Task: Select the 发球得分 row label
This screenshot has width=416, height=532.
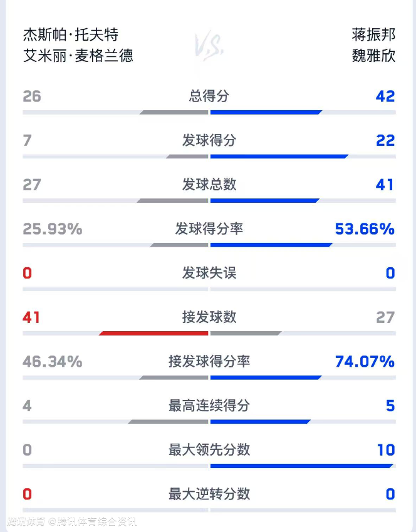Action: (x=209, y=140)
